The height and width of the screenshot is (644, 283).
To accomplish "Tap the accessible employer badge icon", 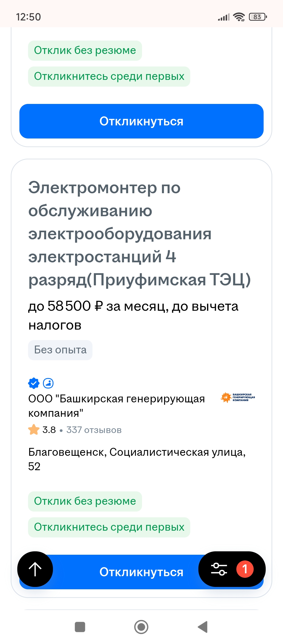I will pyautogui.click(x=48, y=383).
